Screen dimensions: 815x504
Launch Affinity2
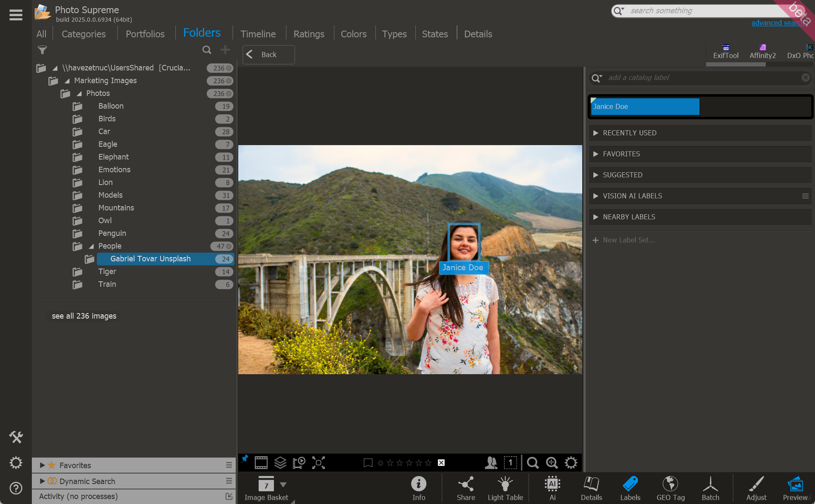(762, 52)
